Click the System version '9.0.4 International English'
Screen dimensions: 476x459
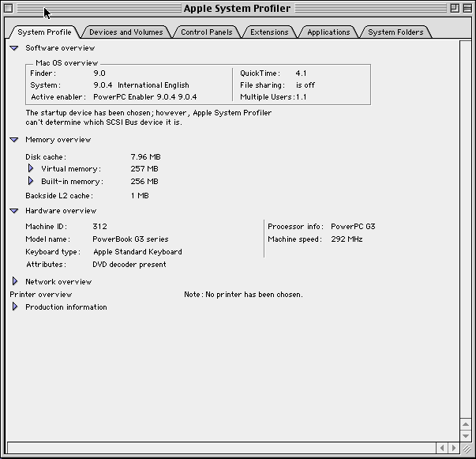click(141, 85)
